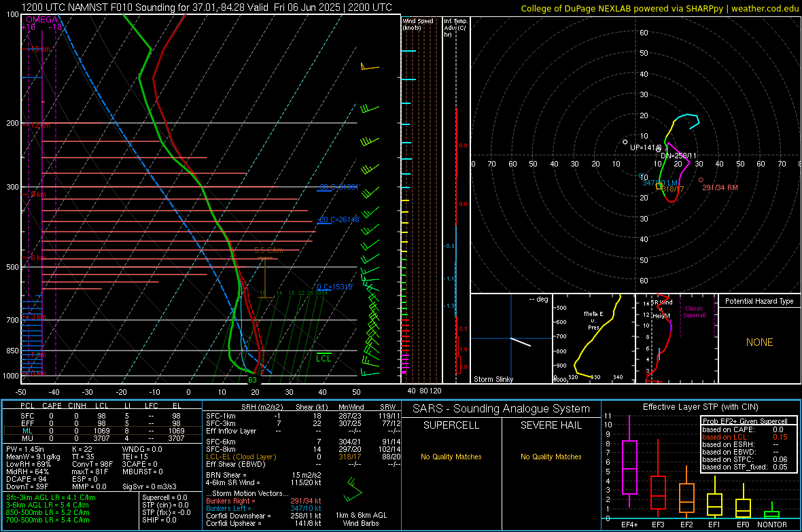The width and height of the screenshot is (802, 532).
Task: Click the 9 km height marker
Action: [x=38, y=194]
